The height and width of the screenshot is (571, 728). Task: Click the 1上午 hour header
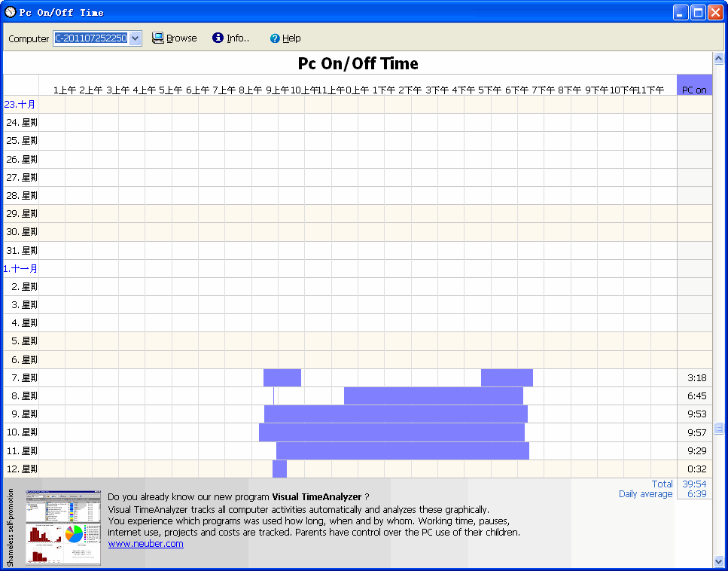tap(65, 90)
